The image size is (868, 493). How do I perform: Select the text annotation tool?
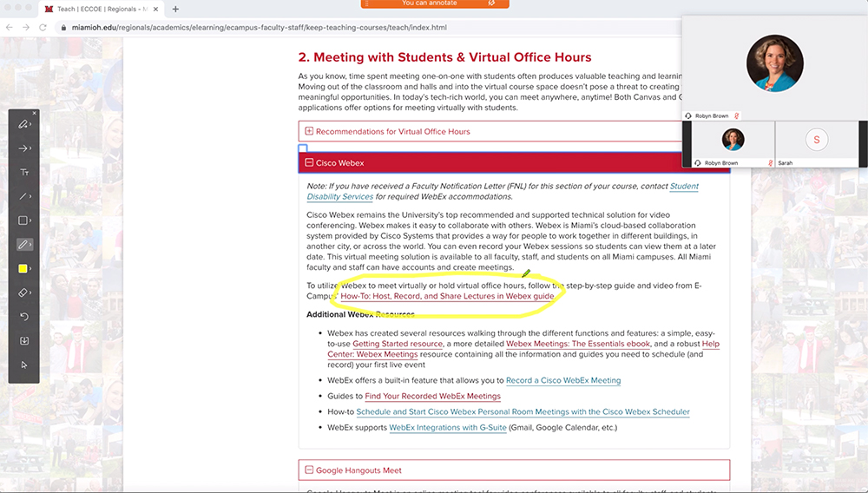[x=23, y=173]
